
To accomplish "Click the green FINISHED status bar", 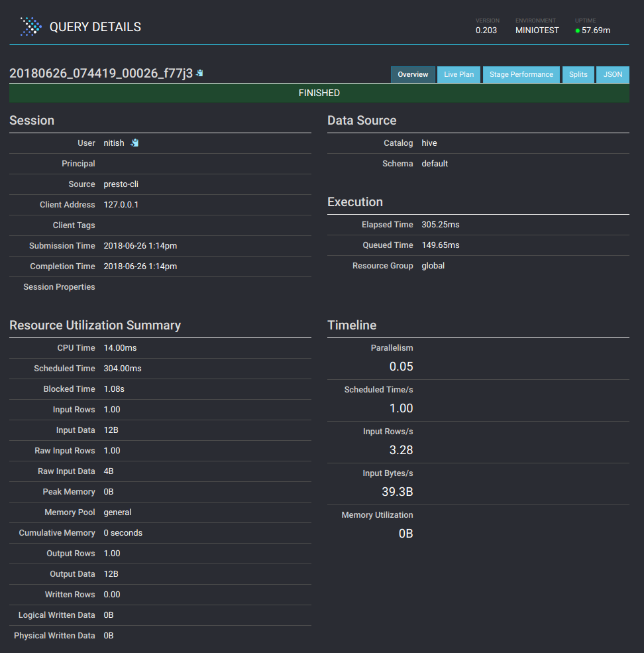I will 319,93.
